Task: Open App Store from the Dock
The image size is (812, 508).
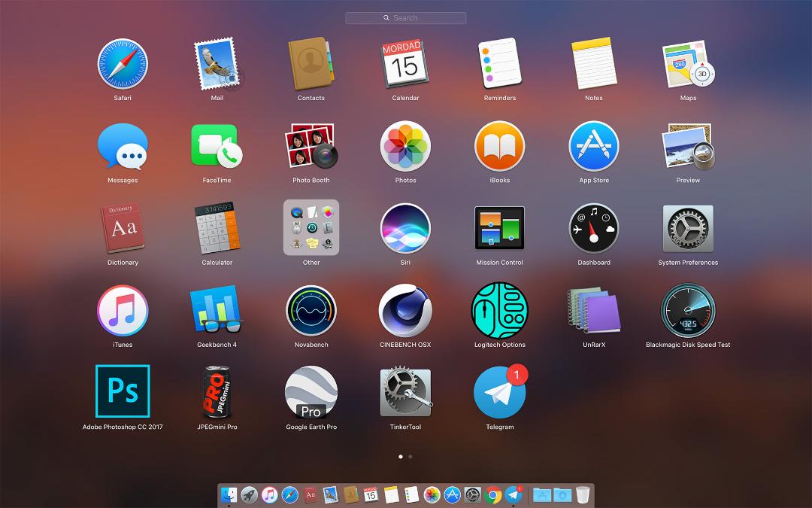Action: [x=452, y=494]
